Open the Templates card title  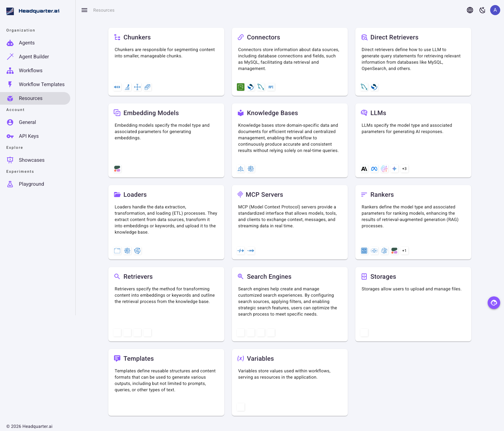(139, 358)
